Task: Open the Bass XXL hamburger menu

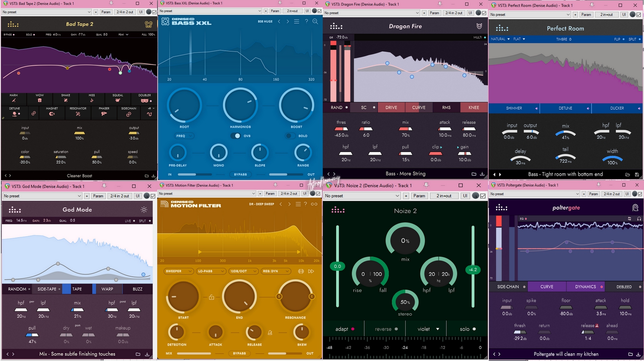Action: click(297, 21)
